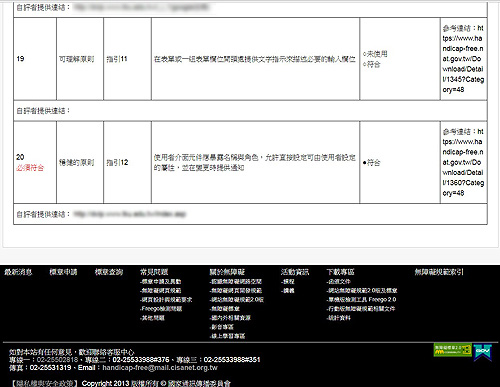
Task: Open 活動資訊 footer heading
Action: (x=295, y=272)
